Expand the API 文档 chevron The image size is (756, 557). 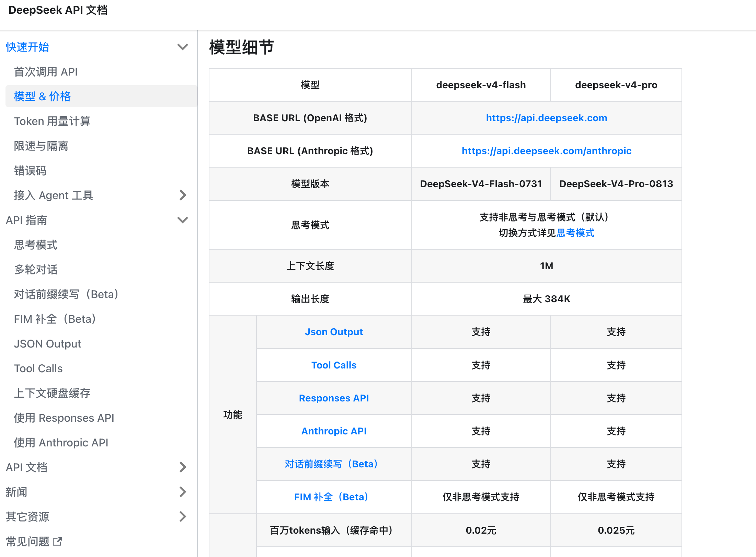(x=183, y=467)
